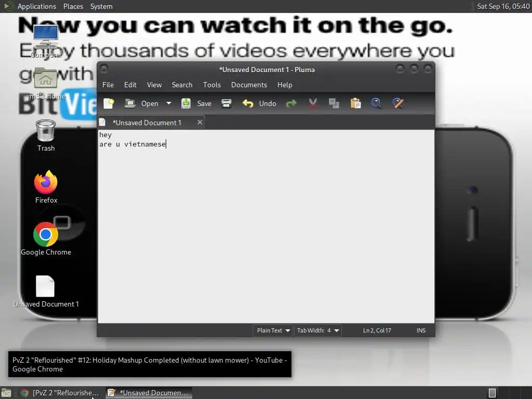Open the Tools menu

click(212, 85)
